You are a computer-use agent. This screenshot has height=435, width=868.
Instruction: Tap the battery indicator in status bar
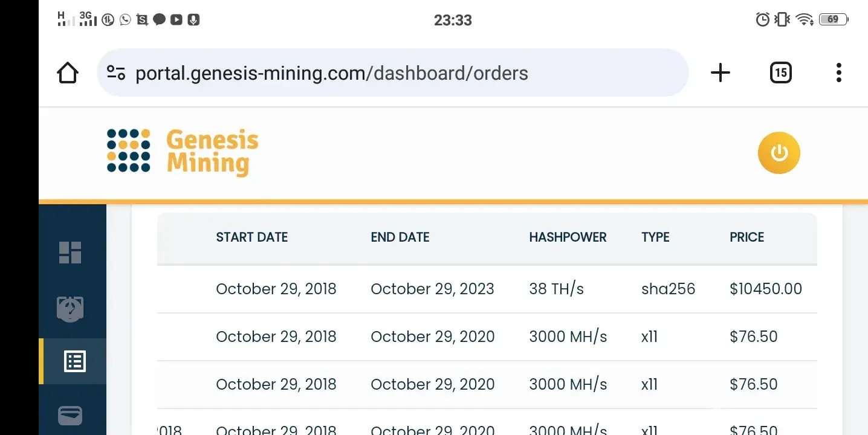coord(833,19)
